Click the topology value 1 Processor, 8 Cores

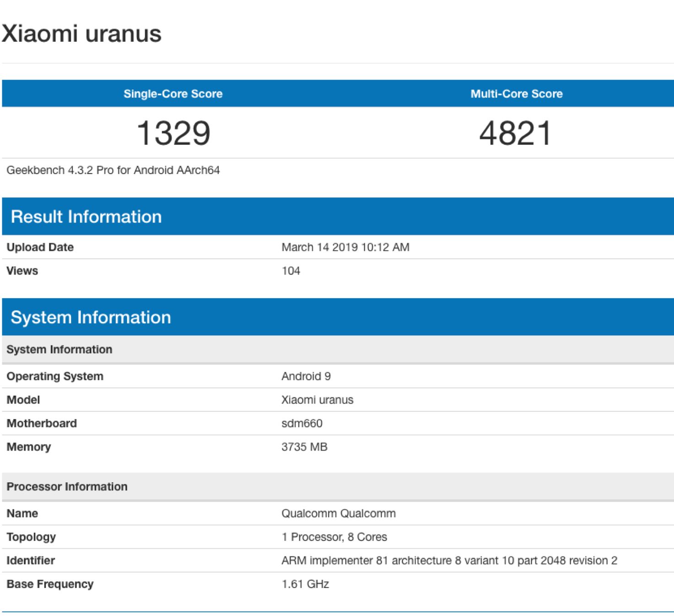(334, 537)
